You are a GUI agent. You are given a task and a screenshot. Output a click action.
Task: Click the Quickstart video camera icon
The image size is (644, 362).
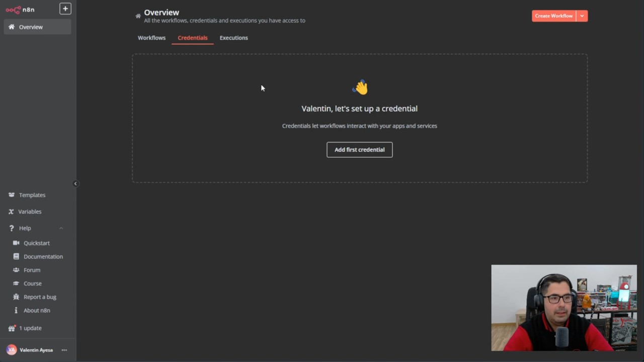[16, 243]
